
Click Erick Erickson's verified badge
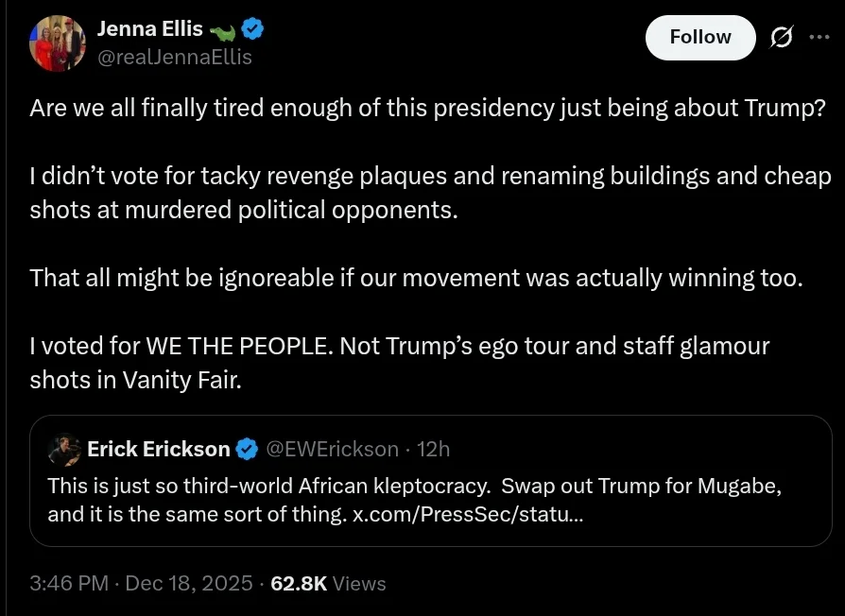pos(246,449)
